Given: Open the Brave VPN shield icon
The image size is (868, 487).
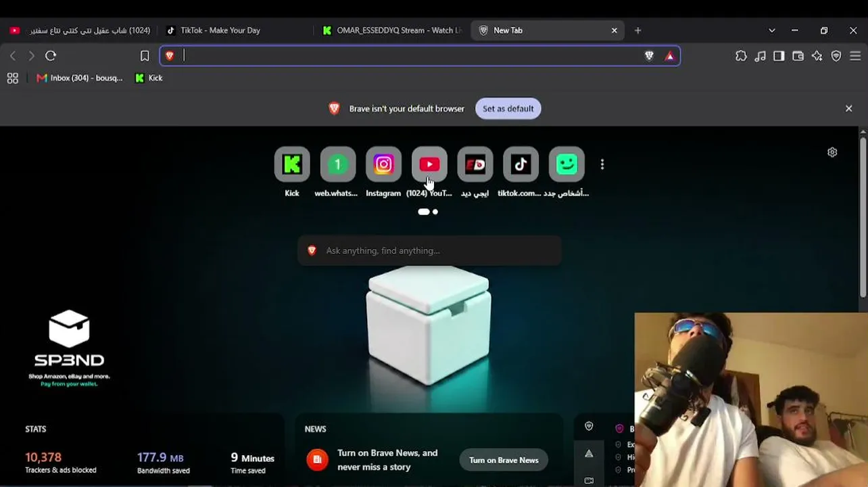Looking at the screenshot, I should [836, 56].
